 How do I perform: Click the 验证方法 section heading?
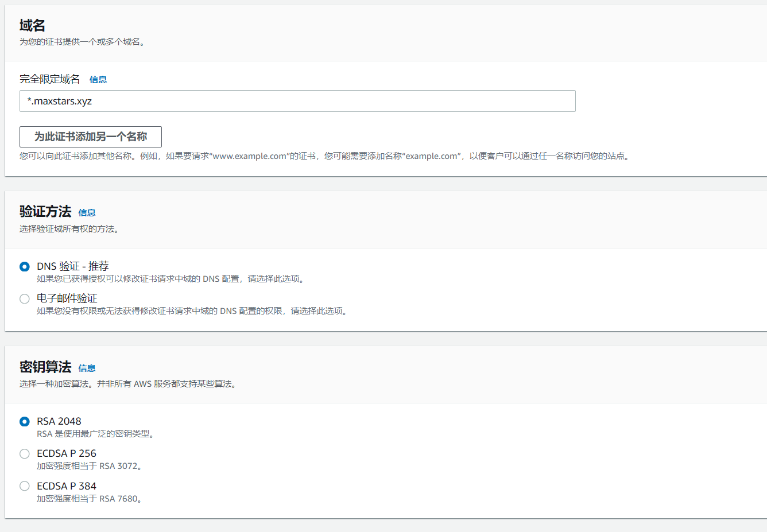45,212
